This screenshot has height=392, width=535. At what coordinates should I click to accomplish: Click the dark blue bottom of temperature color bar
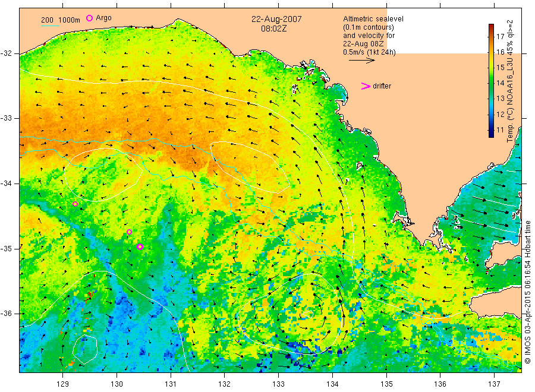491,134
